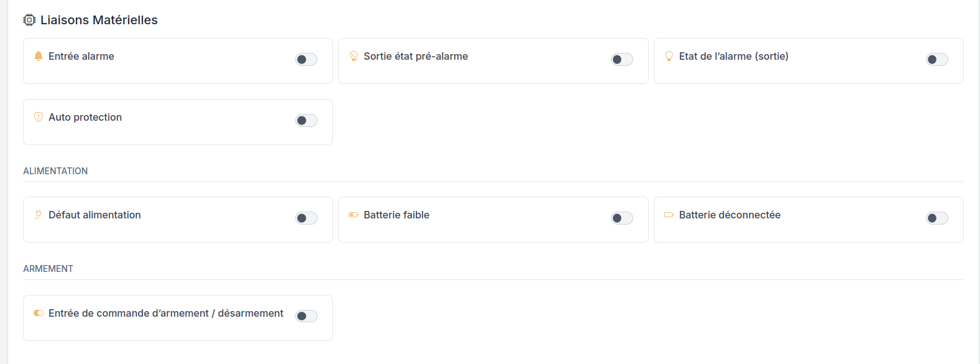The width and height of the screenshot is (980, 364).
Task: Toggle armement / désarmement command input switch
Action: tap(306, 316)
